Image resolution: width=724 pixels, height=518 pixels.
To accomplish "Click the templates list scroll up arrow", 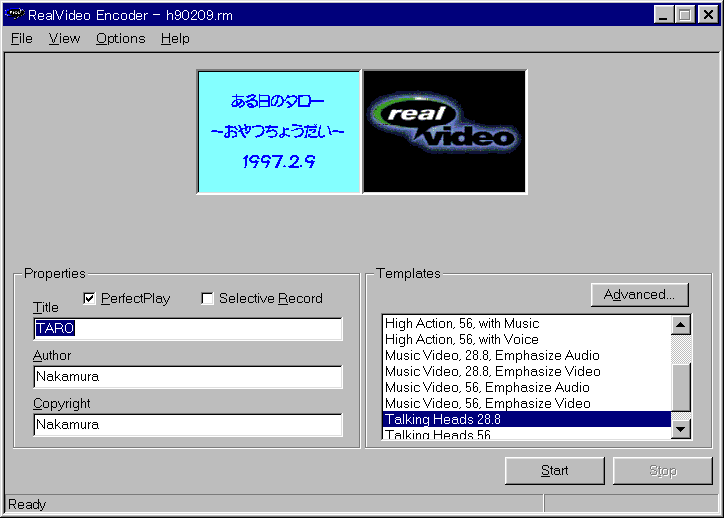I will pyautogui.click(x=681, y=325).
